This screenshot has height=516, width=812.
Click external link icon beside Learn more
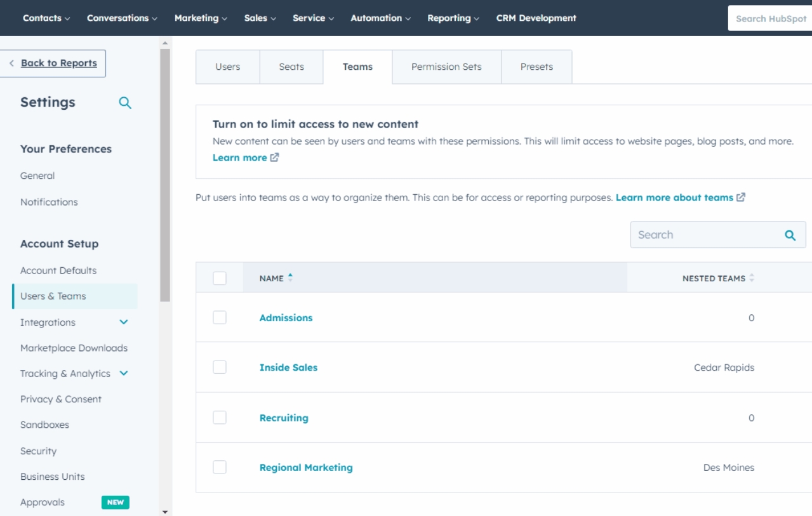pyautogui.click(x=275, y=158)
